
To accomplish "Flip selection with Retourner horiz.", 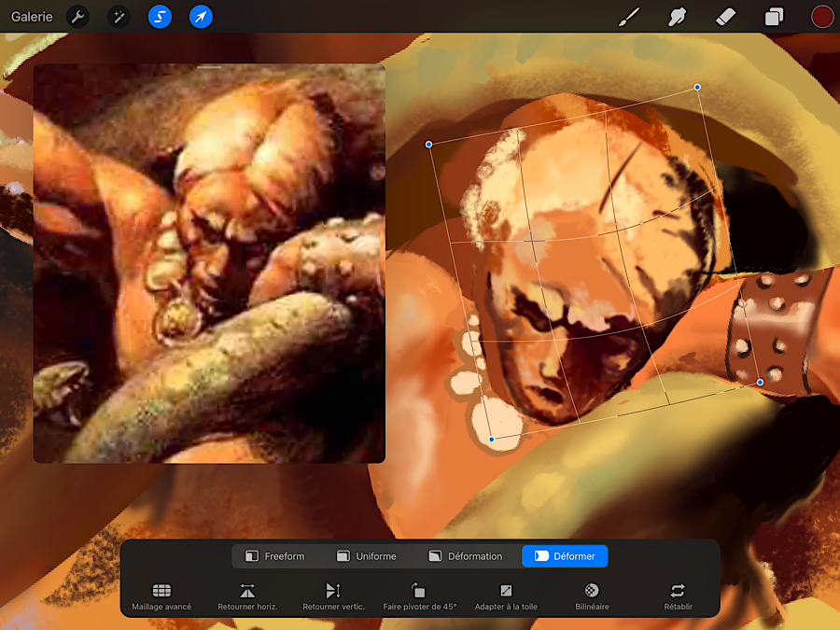I will (247, 596).
